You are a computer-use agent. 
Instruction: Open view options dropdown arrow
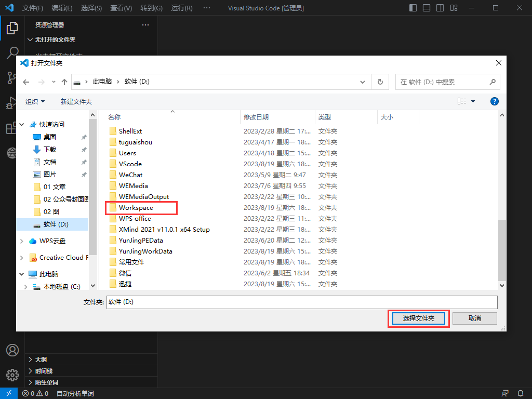(473, 101)
